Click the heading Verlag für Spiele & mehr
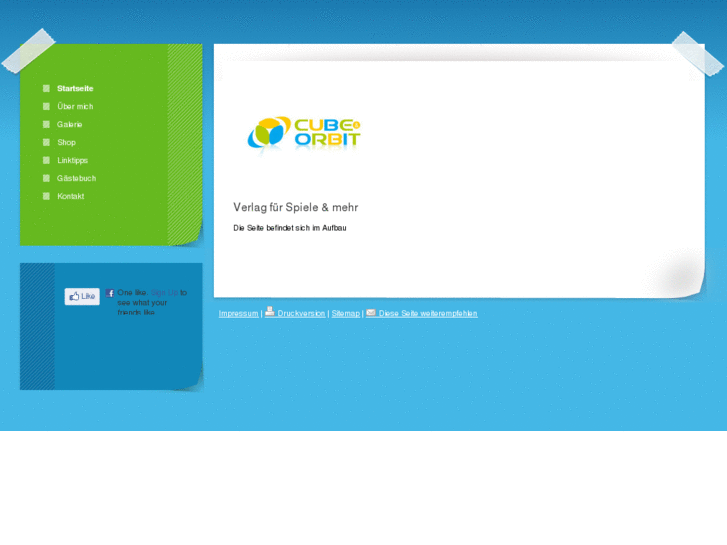This screenshot has width=727, height=545. (296, 207)
